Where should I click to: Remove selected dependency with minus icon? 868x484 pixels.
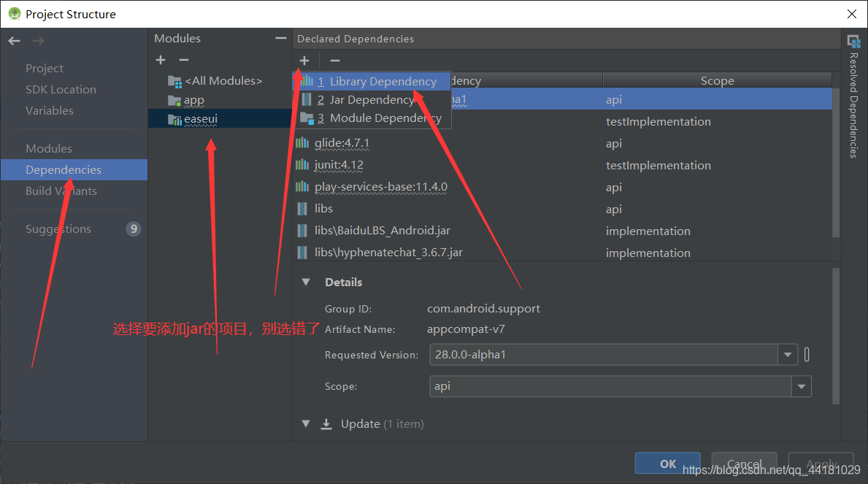pyautogui.click(x=334, y=61)
